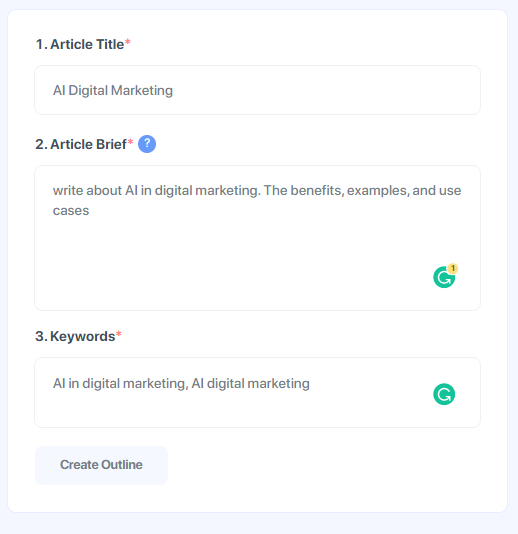Click the "1. Article Title" label

80,44
